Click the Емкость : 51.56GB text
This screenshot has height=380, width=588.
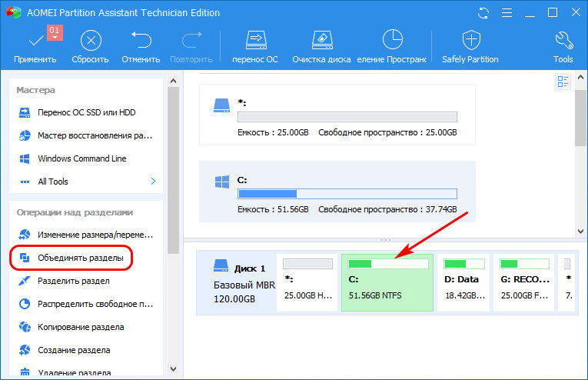pos(273,209)
